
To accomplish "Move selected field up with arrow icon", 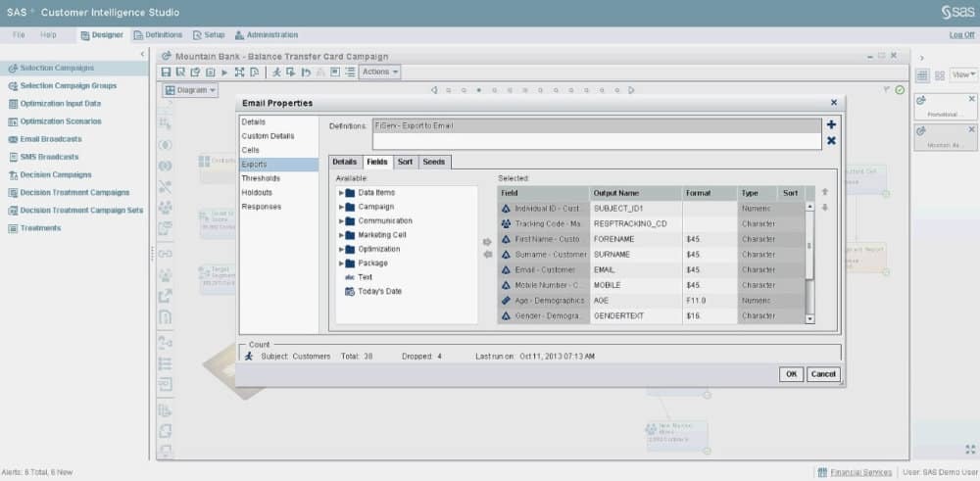I will [x=824, y=193].
